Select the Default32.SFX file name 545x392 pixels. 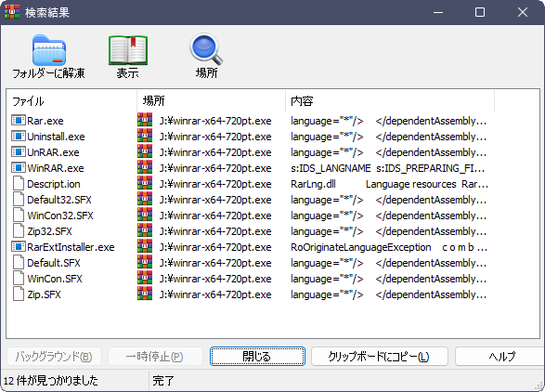(59, 200)
